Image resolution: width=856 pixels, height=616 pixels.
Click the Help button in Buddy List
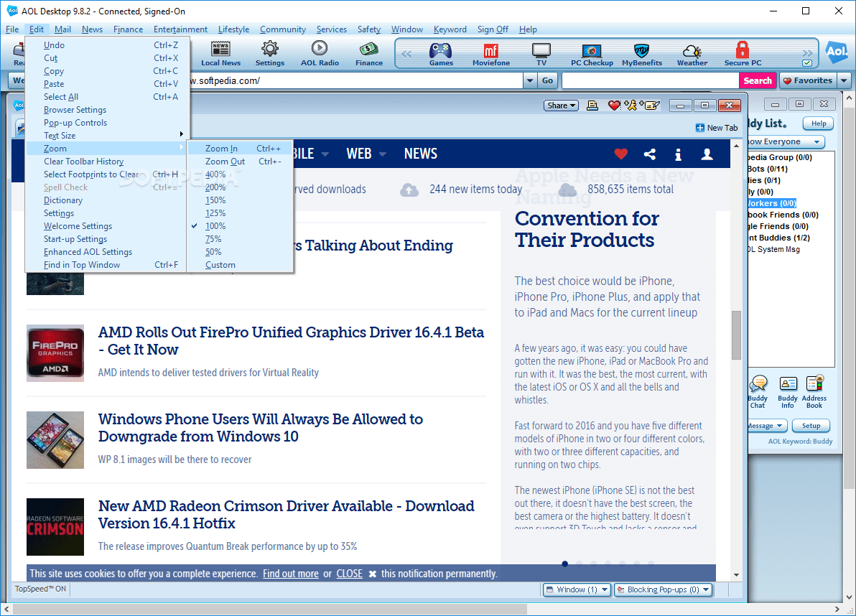click(819, 123)
